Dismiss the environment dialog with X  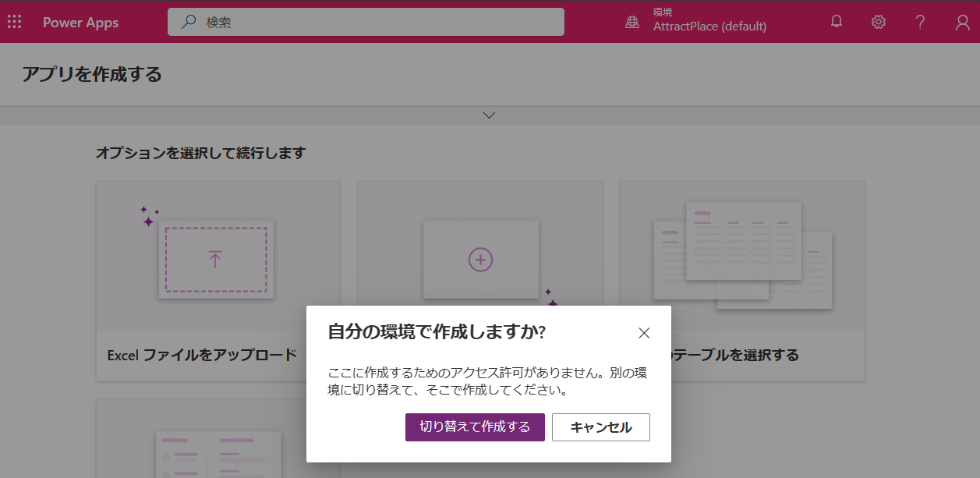click(x=644, y=332)
